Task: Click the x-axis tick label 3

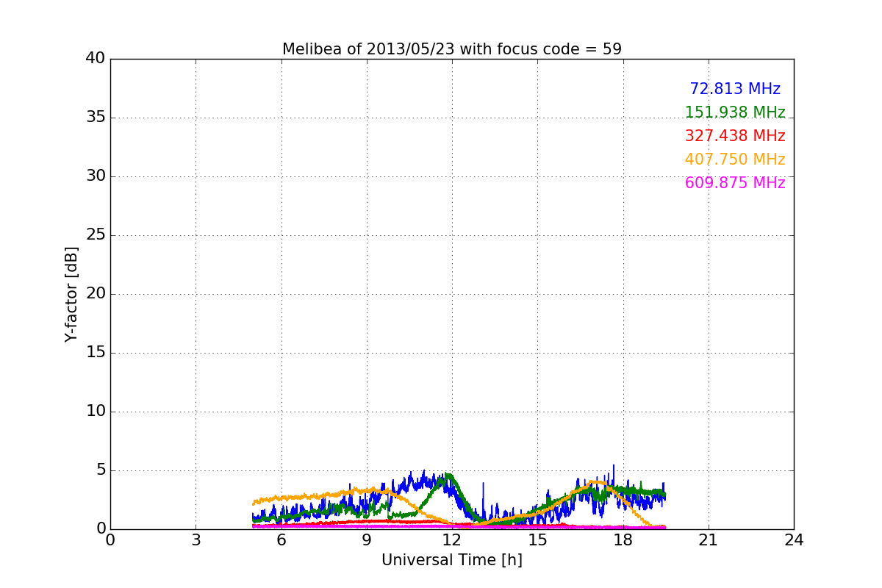Action: click(x=196, y=540)
